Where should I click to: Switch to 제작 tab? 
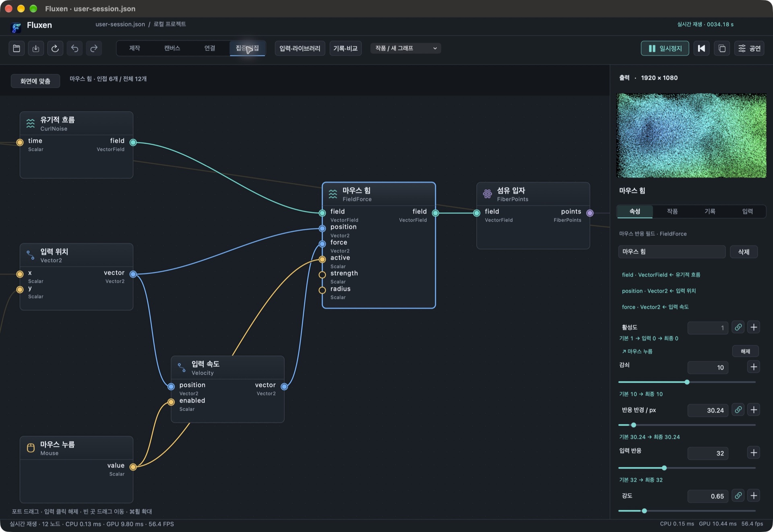click(x=134, y=48)
